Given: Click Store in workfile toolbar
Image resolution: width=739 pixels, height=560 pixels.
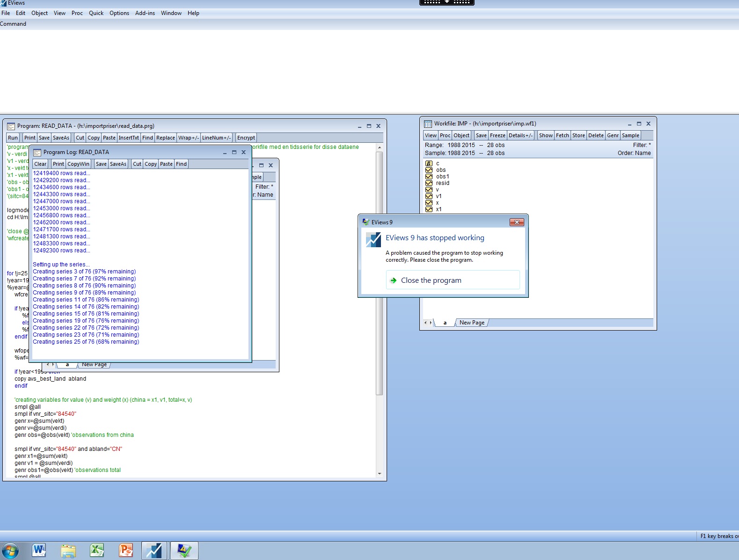Looking at the screenshot, I should (578, 135).
